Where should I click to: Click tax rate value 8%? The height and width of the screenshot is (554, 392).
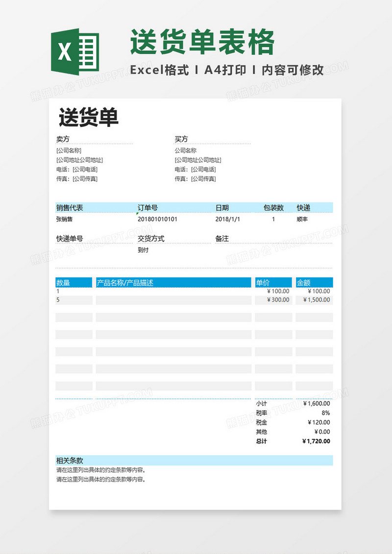point(326,413)
